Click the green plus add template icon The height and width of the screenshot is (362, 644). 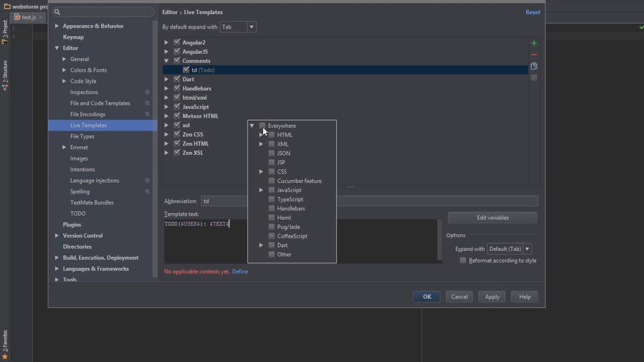click(x=534, y=43)
